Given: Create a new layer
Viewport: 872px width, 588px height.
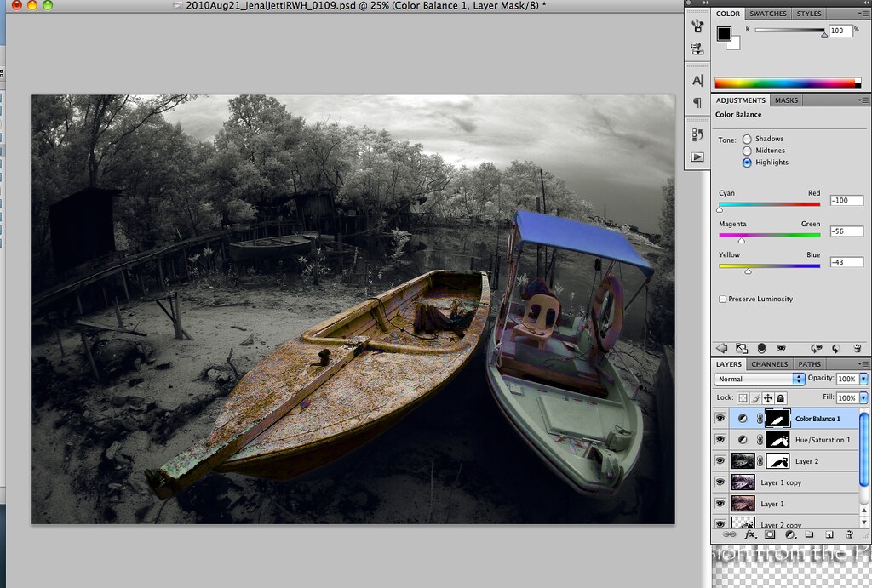Looking at the screenshot, I should click(829, 534).
